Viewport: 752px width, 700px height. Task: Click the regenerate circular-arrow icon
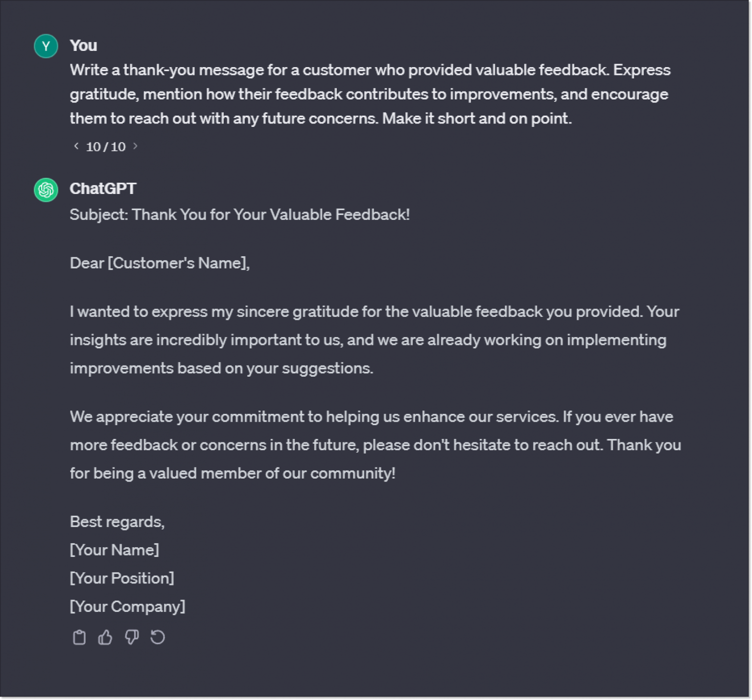158,637
